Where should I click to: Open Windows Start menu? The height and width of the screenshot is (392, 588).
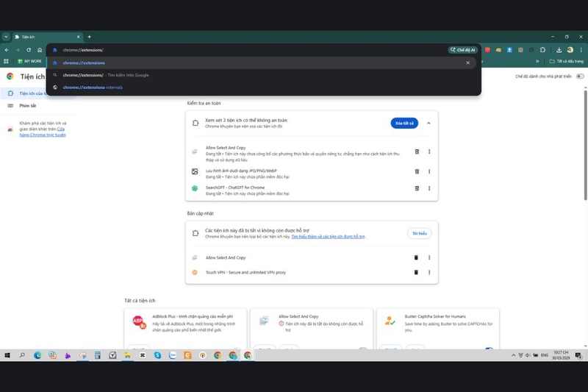coord(7,355)
